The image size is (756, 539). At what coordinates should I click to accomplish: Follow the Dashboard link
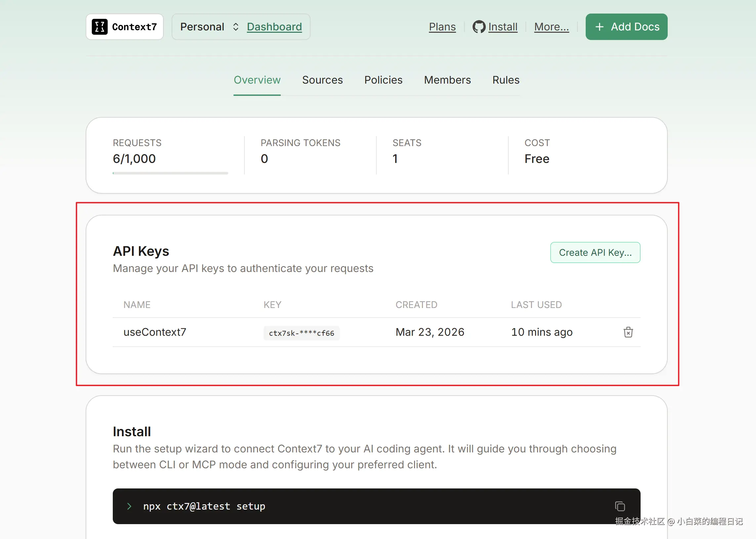pyautogui.click(x=274, y=27)
